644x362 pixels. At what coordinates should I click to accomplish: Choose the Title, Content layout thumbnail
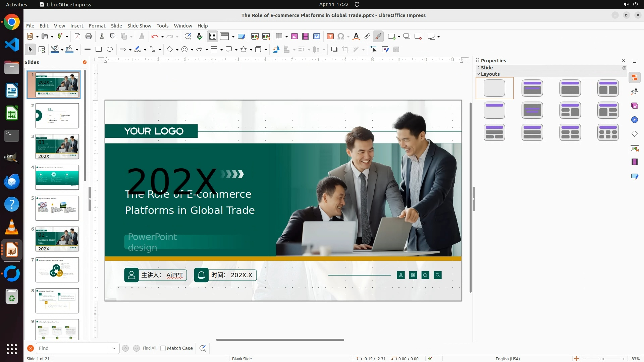[x=570, y=88]
